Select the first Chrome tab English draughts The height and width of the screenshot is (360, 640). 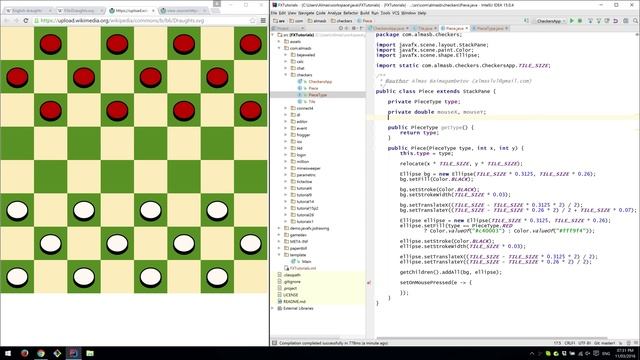29,10
